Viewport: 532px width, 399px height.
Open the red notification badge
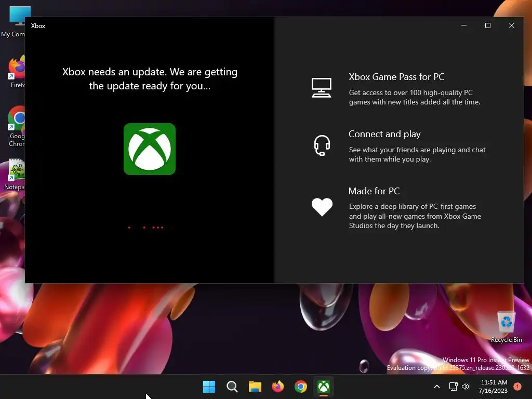click(x=517, y=387)
